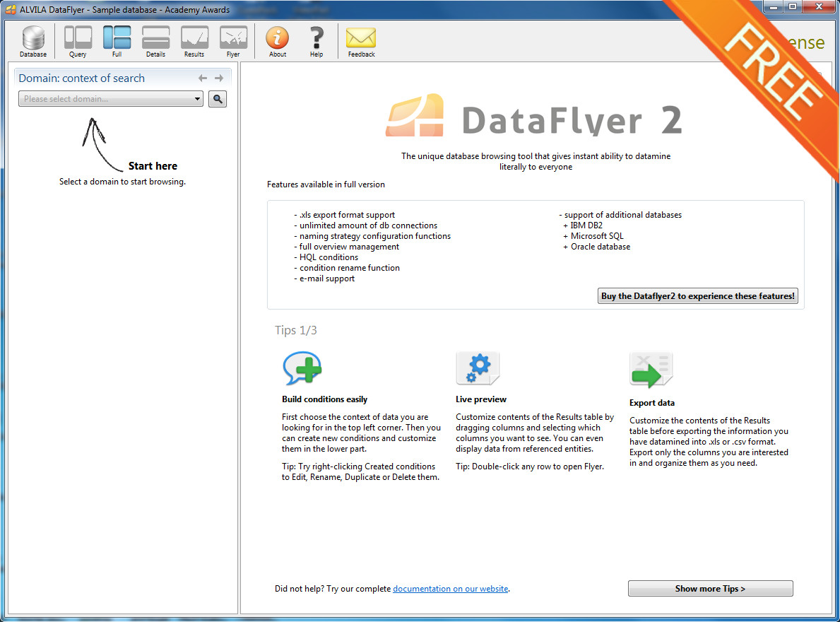Click the e-mail support line
Screen dimensions: 840x622
pyautogui.click(x=324, y=278)
